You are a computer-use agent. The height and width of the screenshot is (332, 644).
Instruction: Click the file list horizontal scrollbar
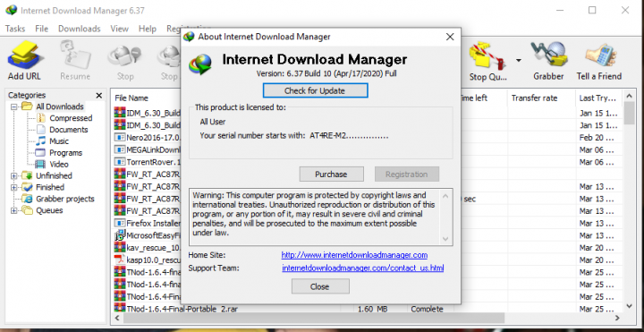point(314,318)
